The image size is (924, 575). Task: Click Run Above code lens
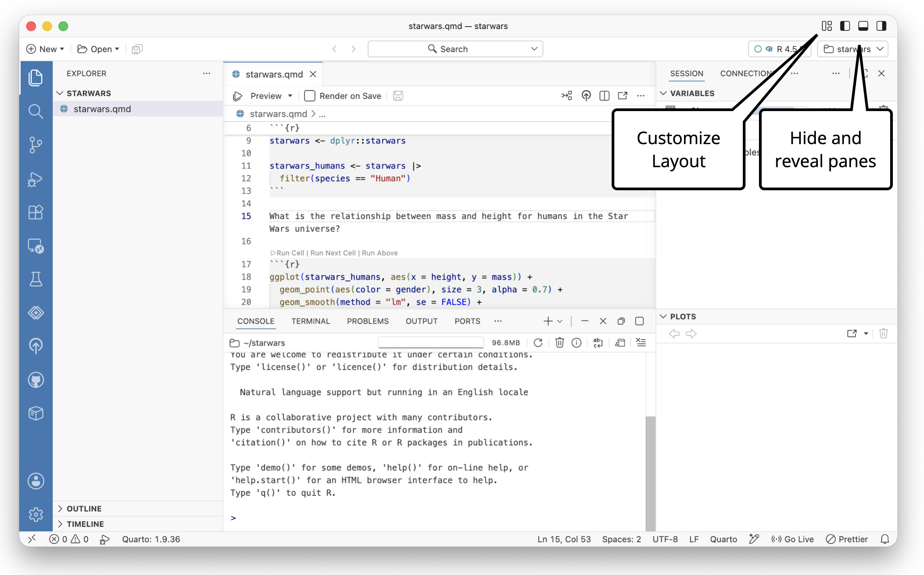380,253
